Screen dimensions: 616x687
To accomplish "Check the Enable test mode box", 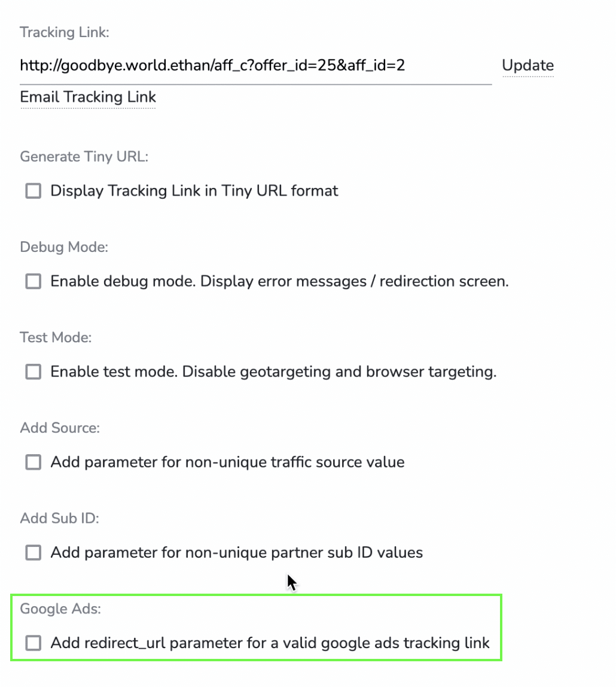I will coord(33,372).
